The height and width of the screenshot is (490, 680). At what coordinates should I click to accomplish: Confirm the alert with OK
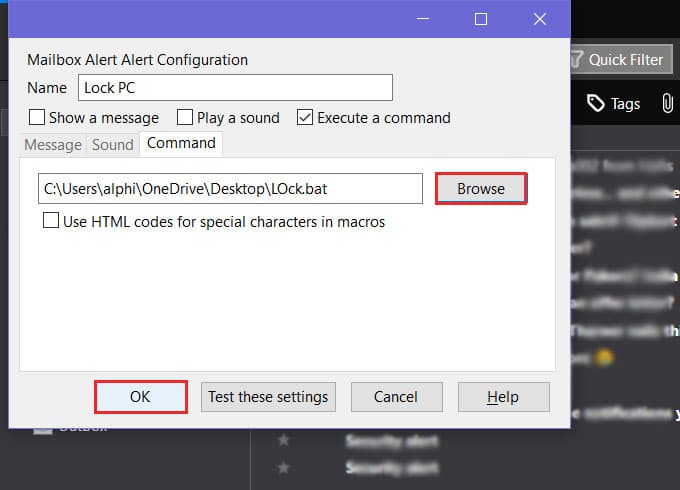(x=141, y=397)
